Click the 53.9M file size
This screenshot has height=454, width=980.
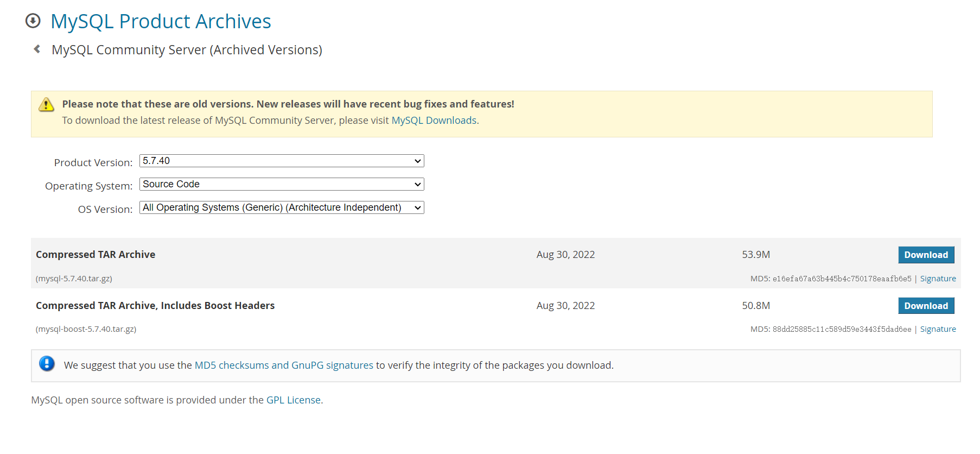(756, 255)
